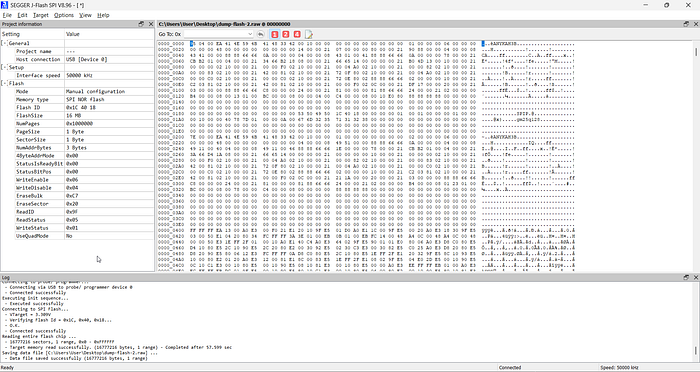
Task: Click the Value column header
Action: [x=109, y=34]
